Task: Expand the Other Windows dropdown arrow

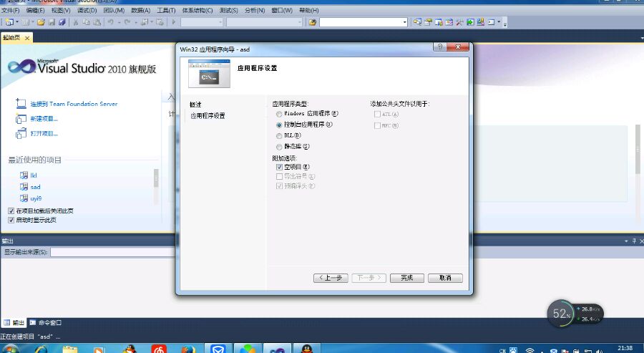Action: click(x=499, y=22)
